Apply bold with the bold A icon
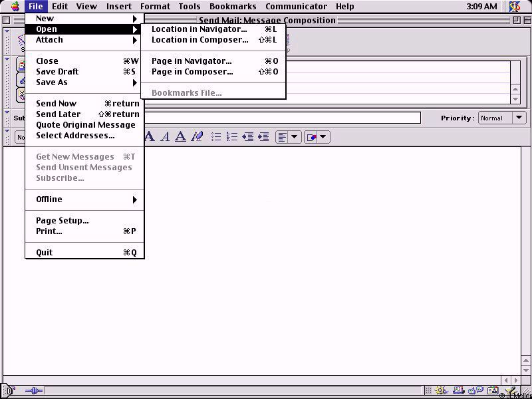The width and height of the screenshot is (532, 399). coord(149,137)
